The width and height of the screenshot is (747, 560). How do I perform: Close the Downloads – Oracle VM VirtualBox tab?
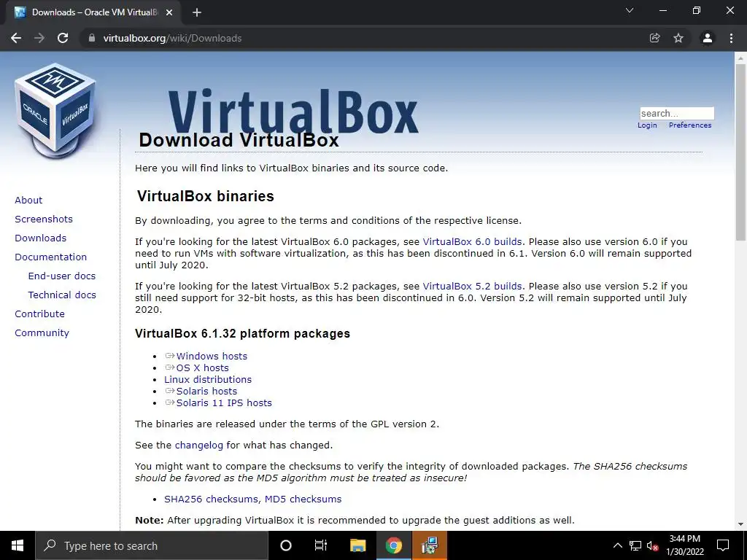pos(169,12)
